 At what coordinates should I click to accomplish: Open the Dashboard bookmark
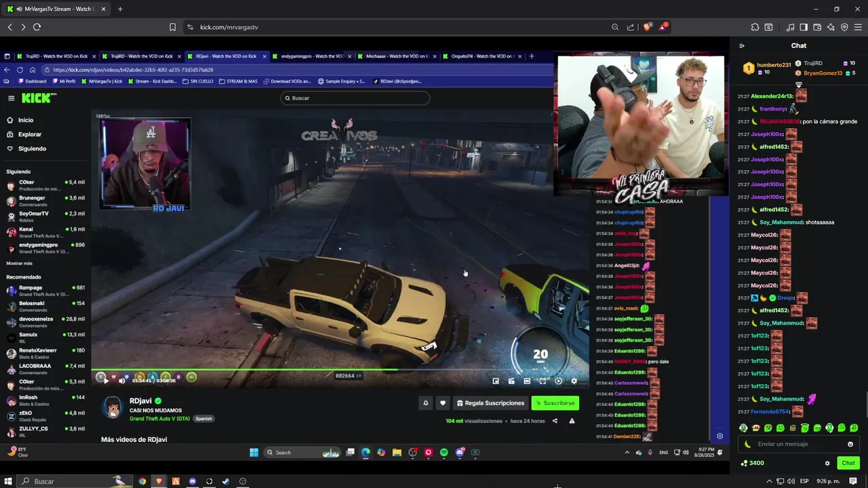(33, 81)
